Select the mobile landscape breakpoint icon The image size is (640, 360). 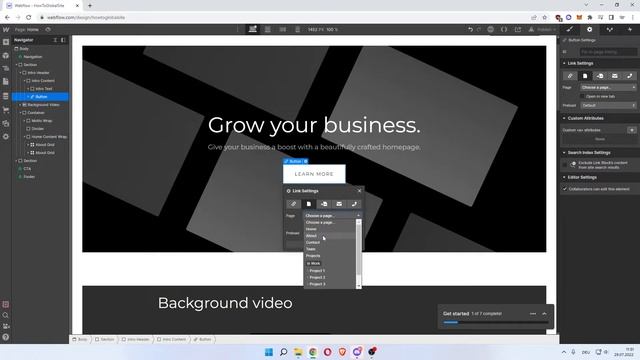(282, 29)
